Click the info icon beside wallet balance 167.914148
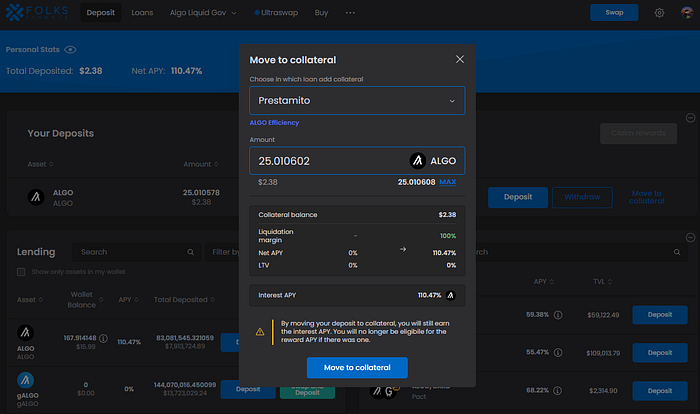 point(104,339)
